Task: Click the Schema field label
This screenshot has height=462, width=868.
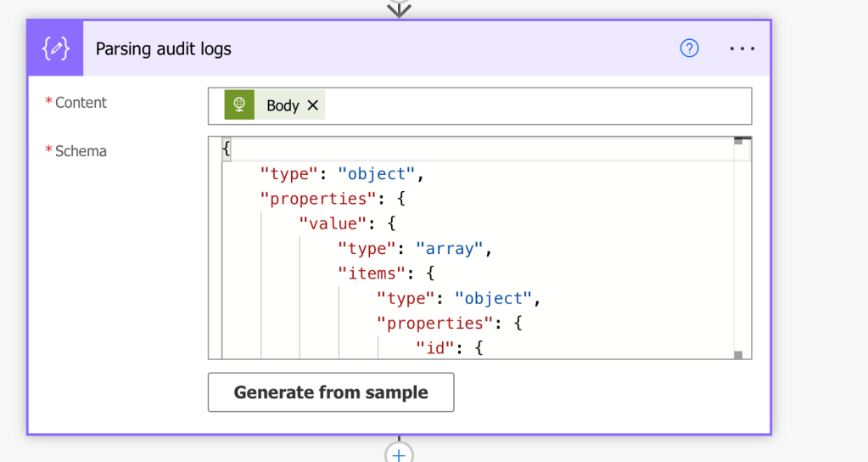Action: coord(81,151)
